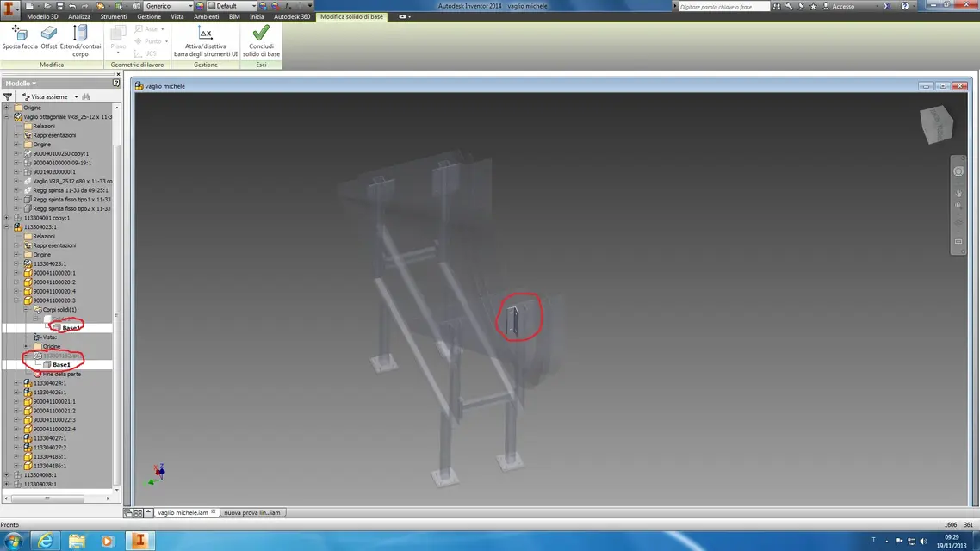Expand the 113304028:1 node
Viewport: 980px width, 551px height.
click(7, 484)
